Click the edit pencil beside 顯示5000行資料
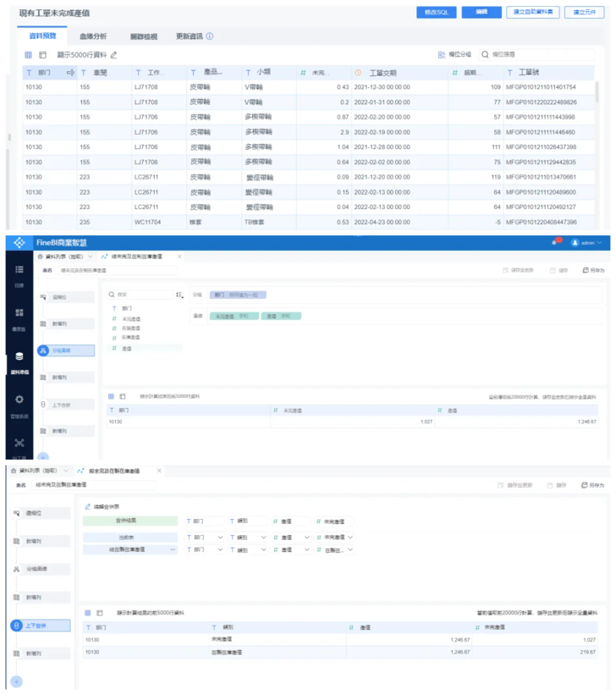 114,55
